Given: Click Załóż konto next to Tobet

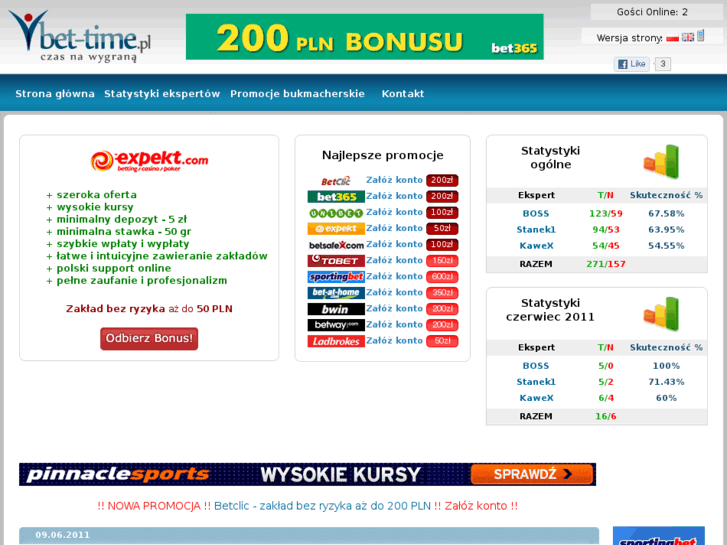Looking at the screenshot, I should coord(394,260).
